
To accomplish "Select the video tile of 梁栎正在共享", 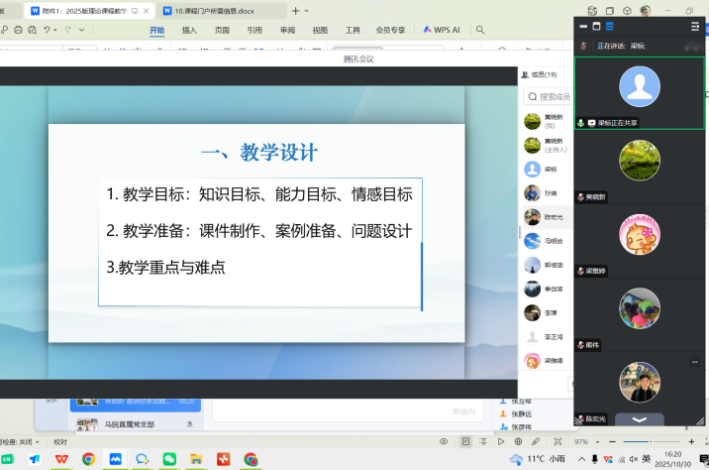I will pyautogui.click(x=639, y=93).
